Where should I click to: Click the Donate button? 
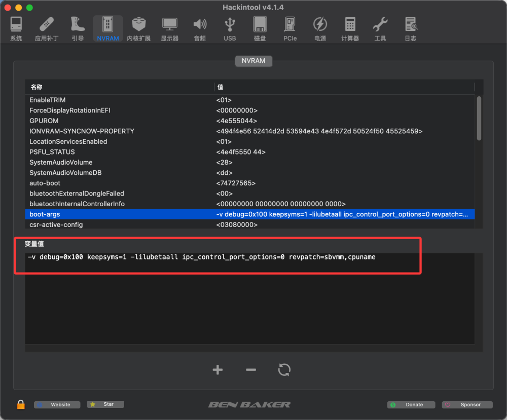coord(411,404)
